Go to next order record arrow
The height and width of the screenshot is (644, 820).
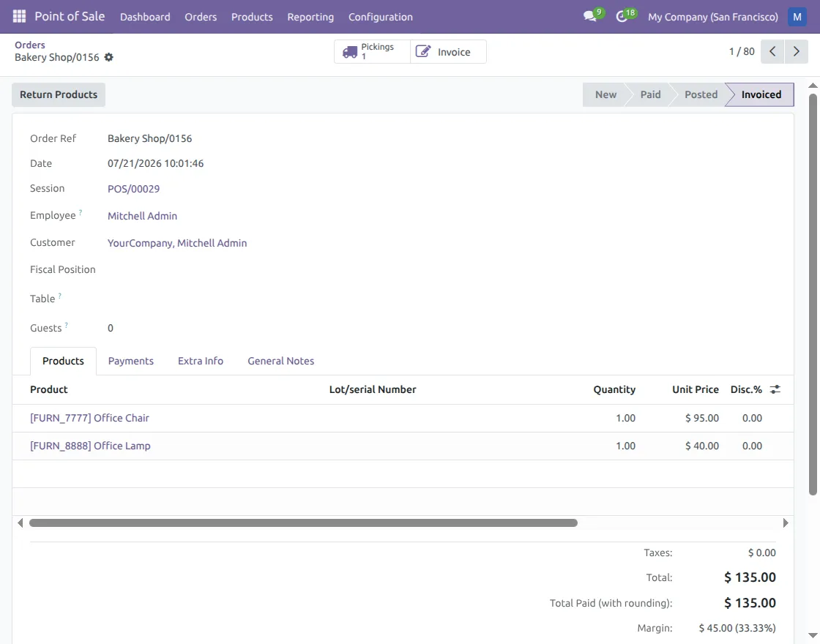pyautogui.click(x=797, y=51)
